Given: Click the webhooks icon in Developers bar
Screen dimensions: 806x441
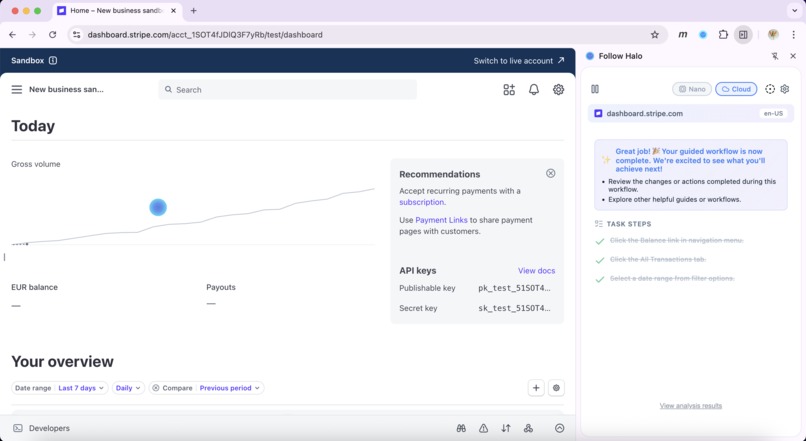Looking at the screenshot, I should click(x=528, y=428).
